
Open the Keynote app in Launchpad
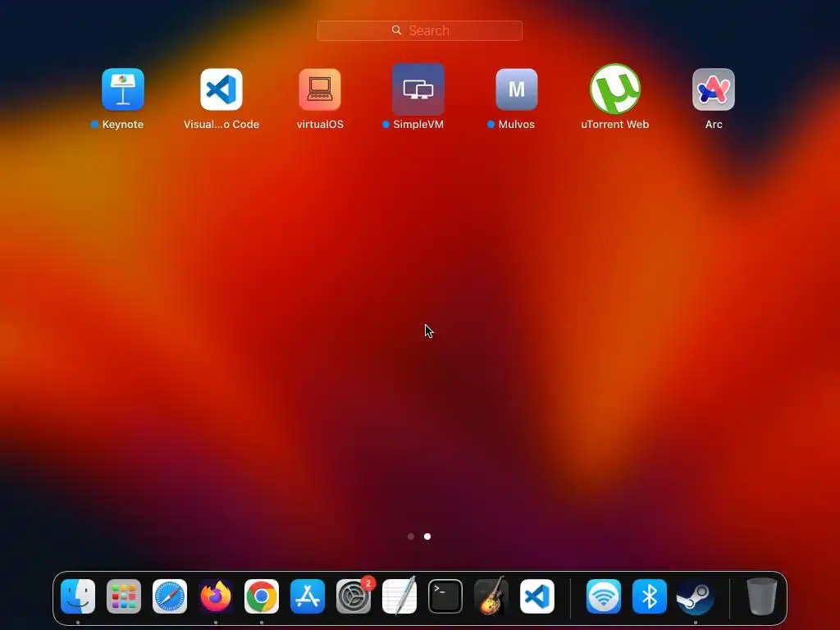(x=123, y=89)
